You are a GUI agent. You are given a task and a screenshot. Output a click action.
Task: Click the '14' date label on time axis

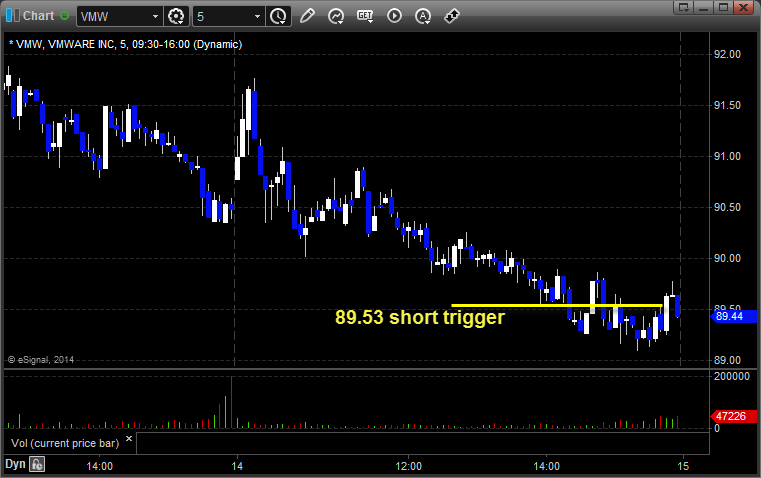[x=237, y=466]
